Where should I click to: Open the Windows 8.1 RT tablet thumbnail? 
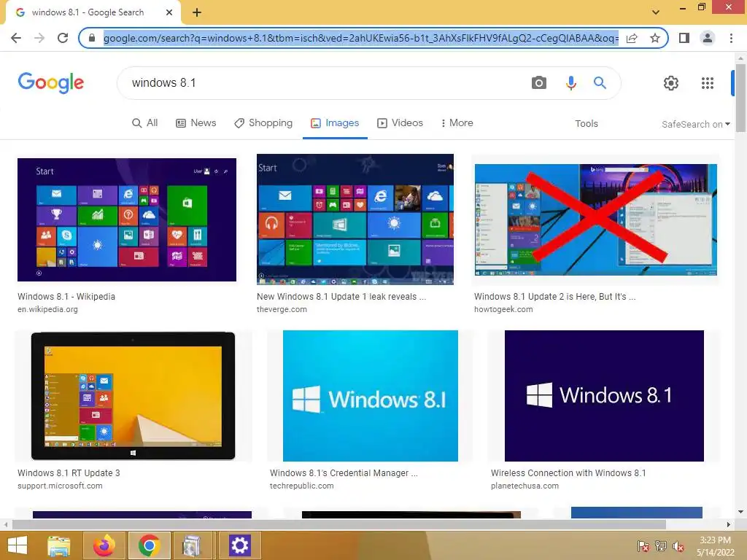(x=133, y=396)
